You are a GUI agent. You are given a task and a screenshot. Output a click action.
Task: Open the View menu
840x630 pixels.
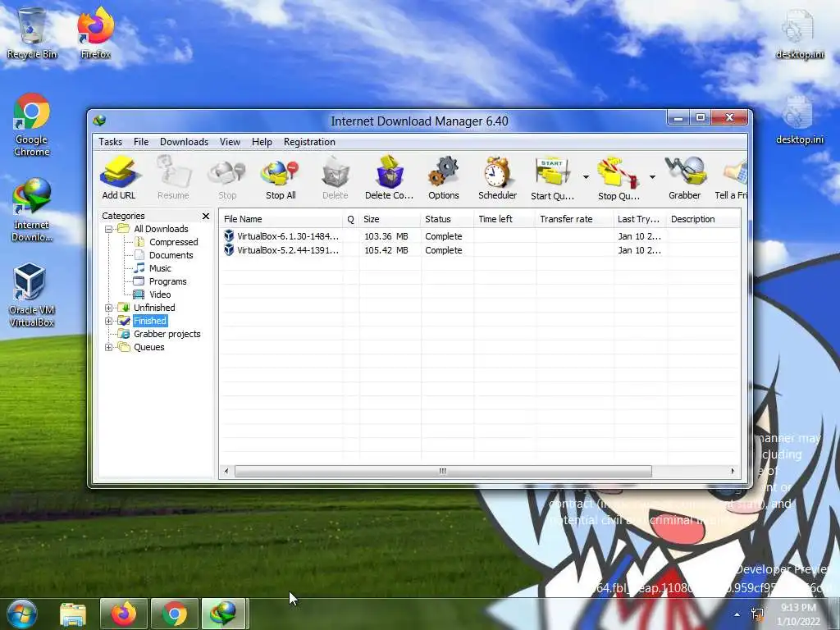[230, 142]
